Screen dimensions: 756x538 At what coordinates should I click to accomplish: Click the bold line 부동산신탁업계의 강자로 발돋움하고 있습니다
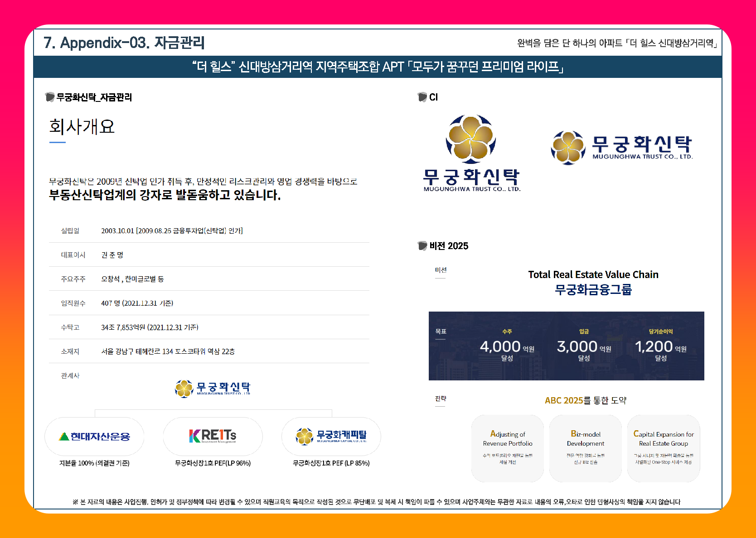point(165,195)
